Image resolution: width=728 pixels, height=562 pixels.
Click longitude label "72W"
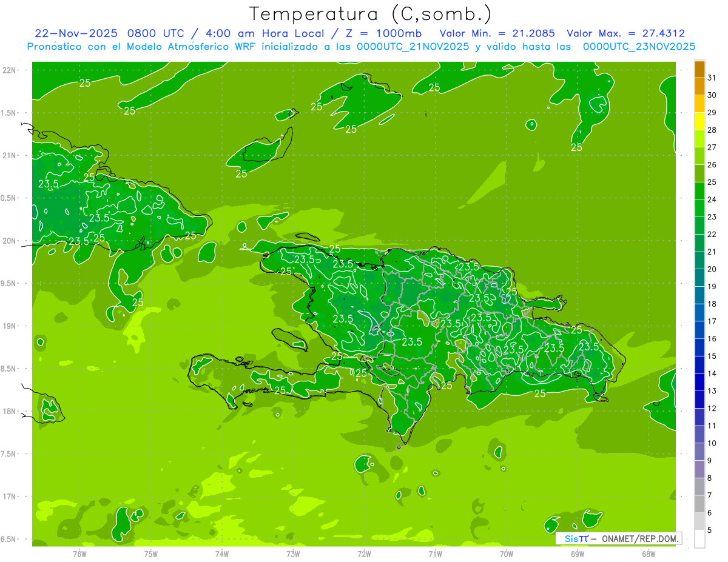(365, 554)
